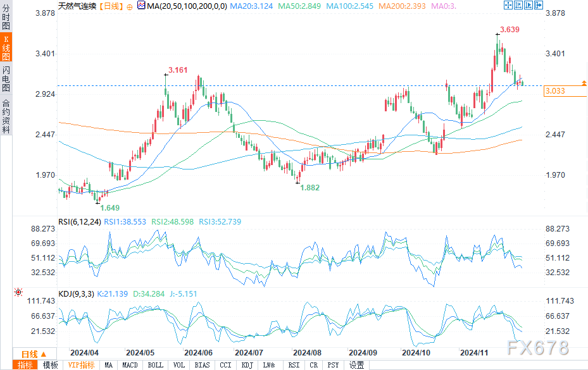Select the MACD indicator button
The width and height of the screenshot is (588, 370).
point(130,365)
